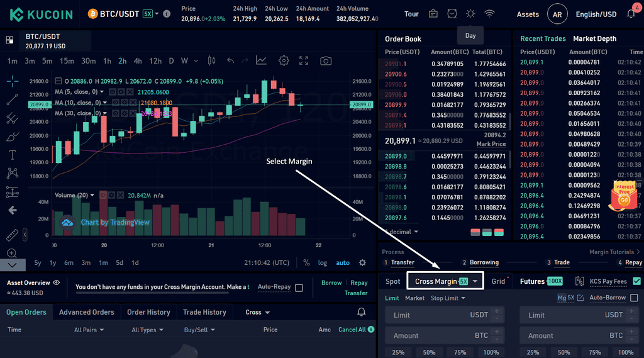The image size is (644, 358).
Task: Toggle fullscreen chart mode icon
Action: (x=304, y=61)
